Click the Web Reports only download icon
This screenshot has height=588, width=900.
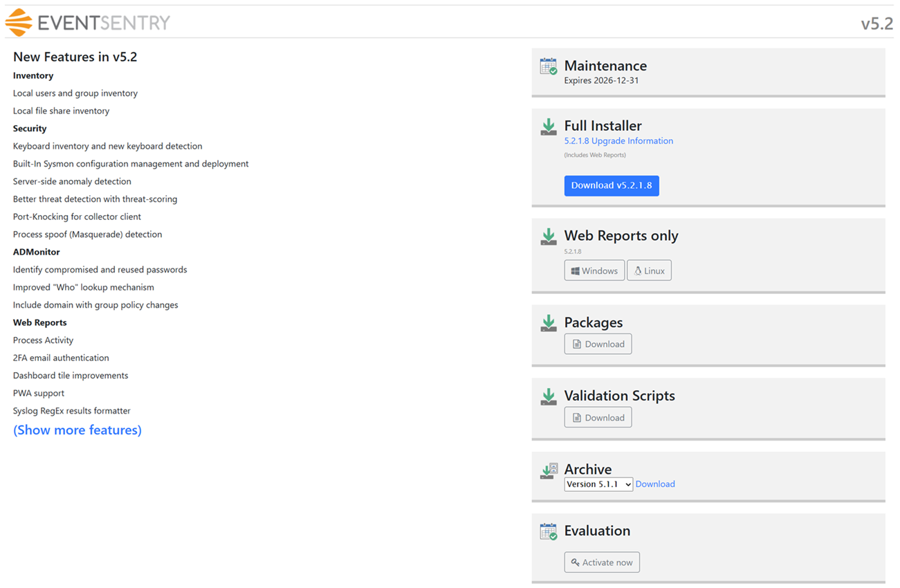tap(549, 237)
